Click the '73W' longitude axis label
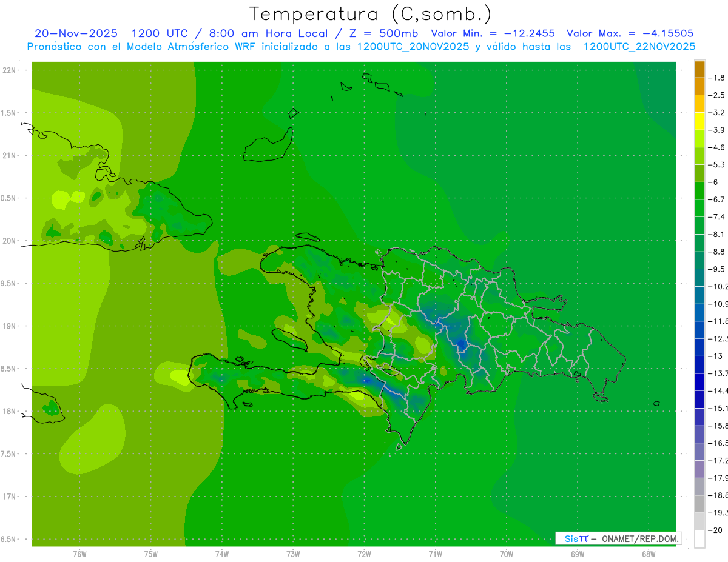Image resolution: width=728 pixels, height=562 pixels. point(293,554)
